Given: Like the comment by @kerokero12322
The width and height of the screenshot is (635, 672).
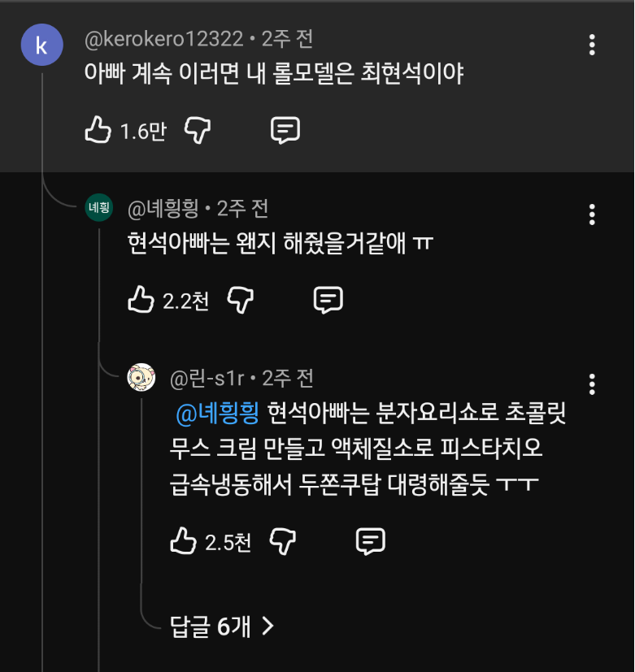Looking at the screenshot, I should pos(98,130).
